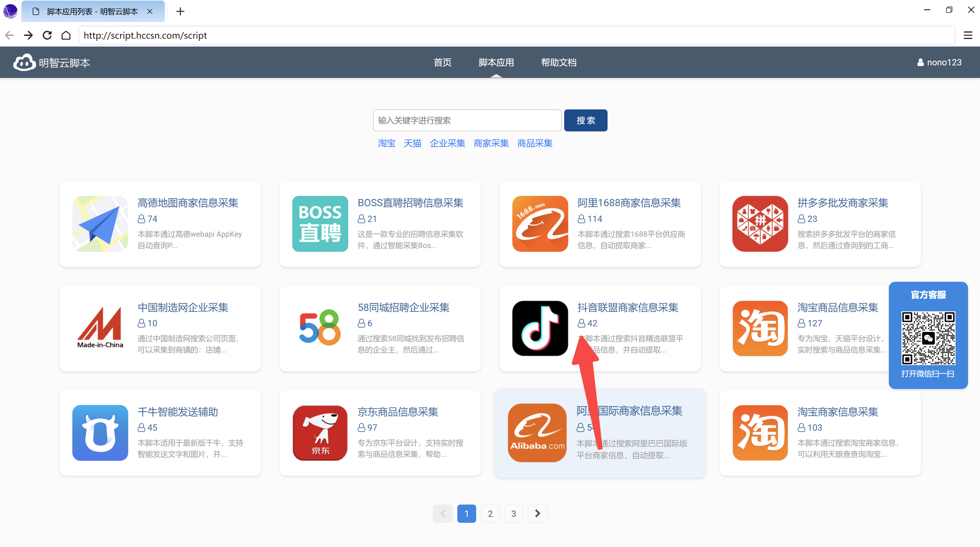Screen dimensions: 980x547
Task: Open 千牛智能发送辅助 title
Action: click(178, 412)
